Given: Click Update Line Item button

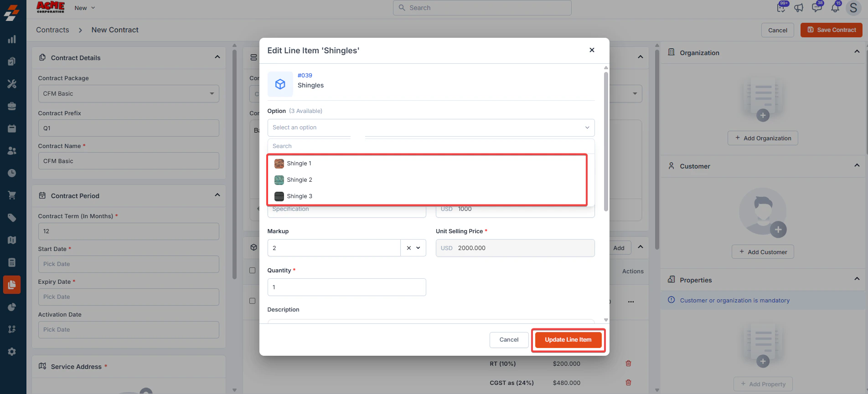Looking at the screenshot, I should (568, 340).
